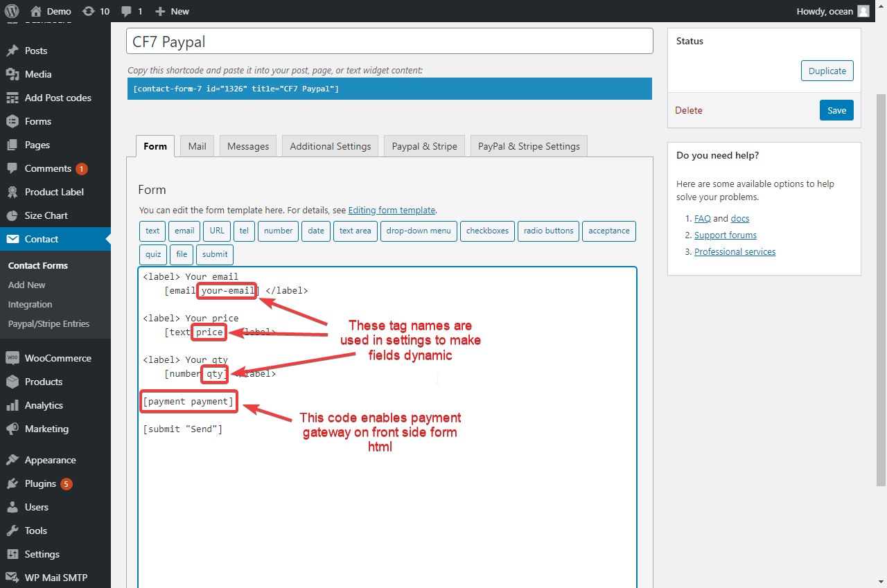Click the Pages icon in sidebar
887x588 pixels.
(12, 145)
